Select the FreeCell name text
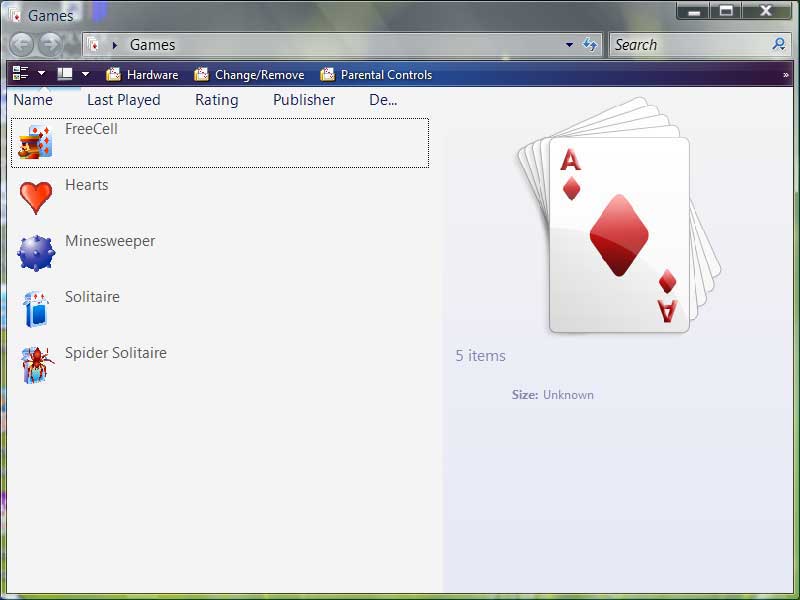This screenshot has height=600, width=800. click(91, 129)
